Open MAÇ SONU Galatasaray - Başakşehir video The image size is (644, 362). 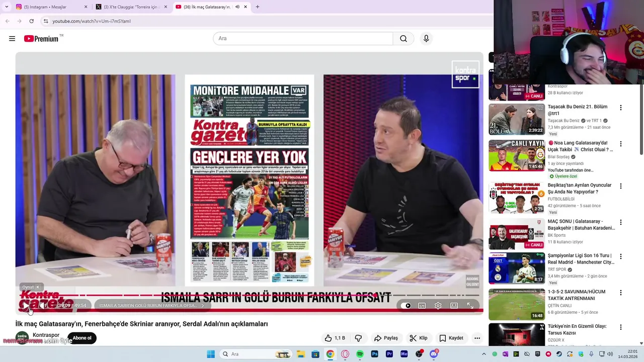coord(581,225)
